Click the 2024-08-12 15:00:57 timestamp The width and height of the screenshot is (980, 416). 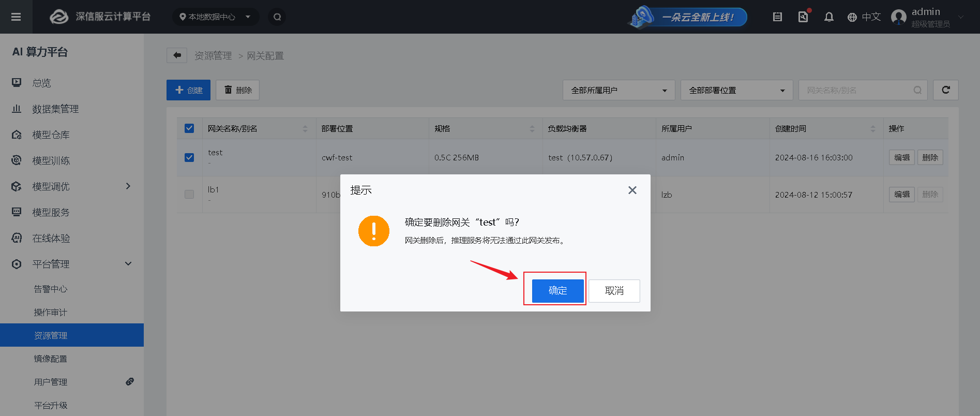(x=813, y=195)
